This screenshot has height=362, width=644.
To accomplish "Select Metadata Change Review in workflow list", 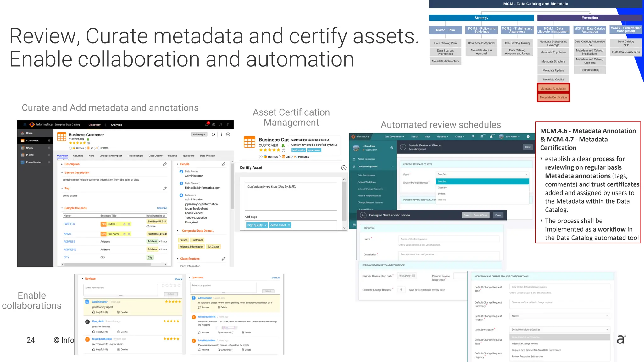I will coord(560,344).
